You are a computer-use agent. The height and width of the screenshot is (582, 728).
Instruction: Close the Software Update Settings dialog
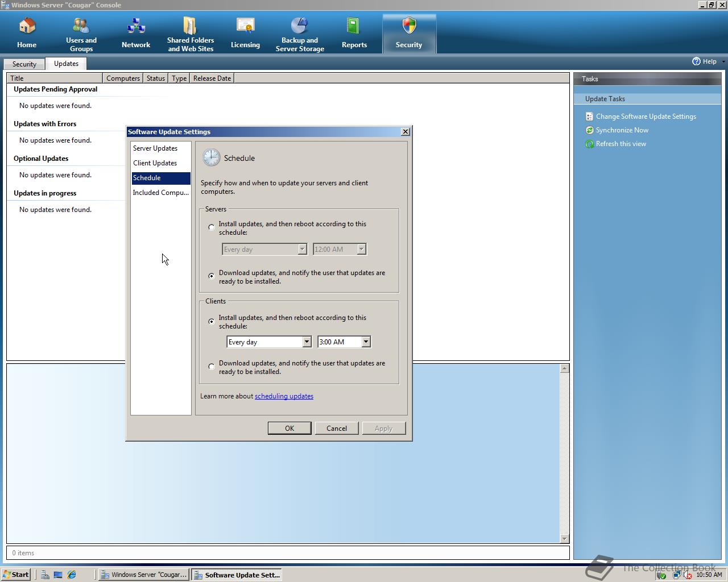[x=406, y=131]
